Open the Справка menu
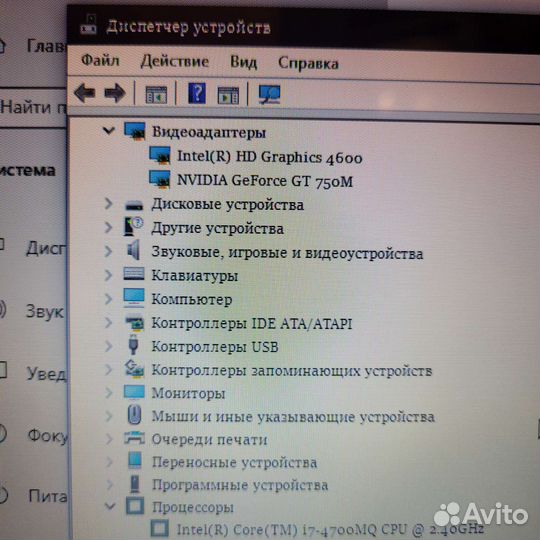Image resolution: width=540 pixels, height=540 pixels. tap(308, 63)
